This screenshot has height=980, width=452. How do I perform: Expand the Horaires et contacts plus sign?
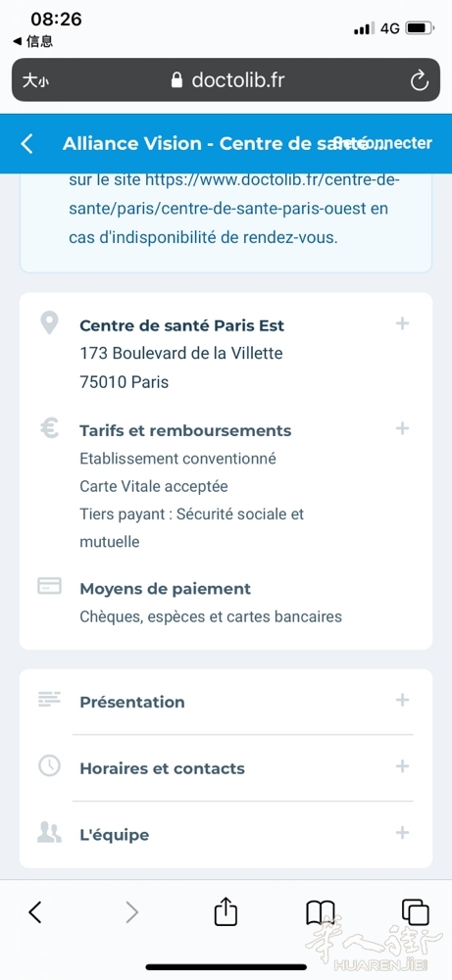(x=403, y=766)
